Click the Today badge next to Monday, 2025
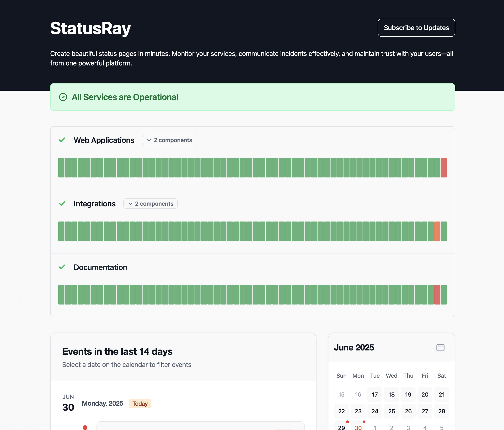This screenshot has width=504, height=430. pos(140,403)
